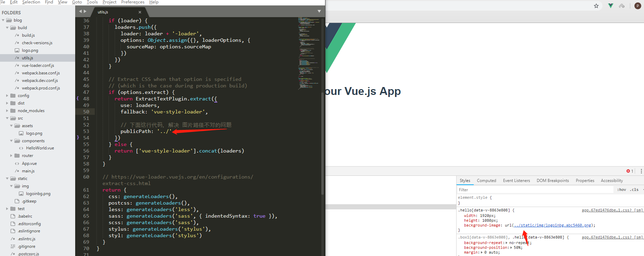The height and width of the screenshot is (256, 644).
Task: Expand the margin shorthand triangle
Action: pyautogui.click(x=482, y=252)
